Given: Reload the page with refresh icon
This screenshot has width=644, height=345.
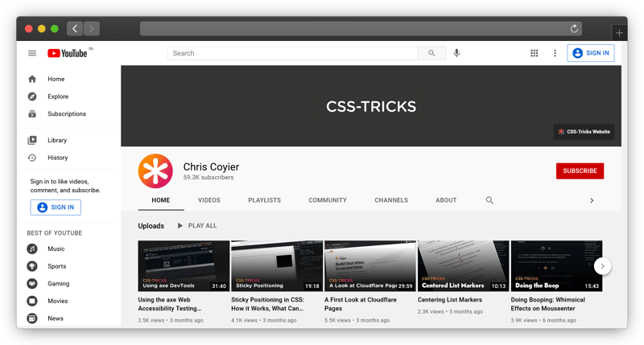Looking at the screenshot, I should (574, 29).
